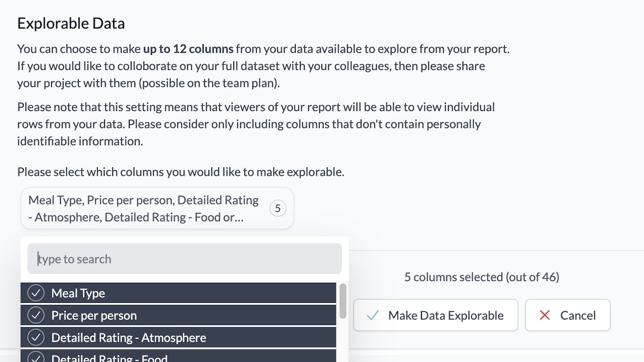Click the red X icon in the Cancel button
Viewport: 644px width, 362px height.
point(545,315)
